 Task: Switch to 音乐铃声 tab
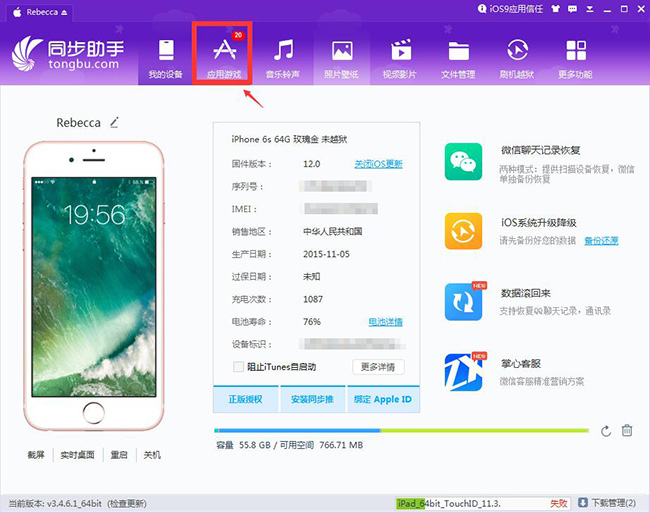pyautogui.click(x=283, y=56)
